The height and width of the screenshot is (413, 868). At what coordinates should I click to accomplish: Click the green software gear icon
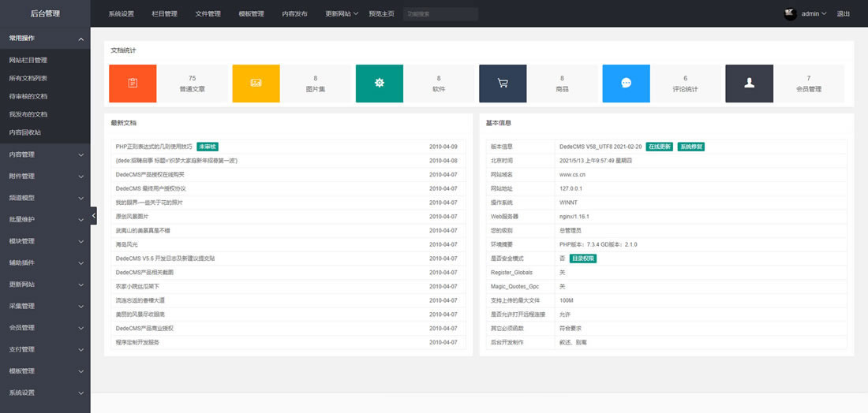[380, 83]
